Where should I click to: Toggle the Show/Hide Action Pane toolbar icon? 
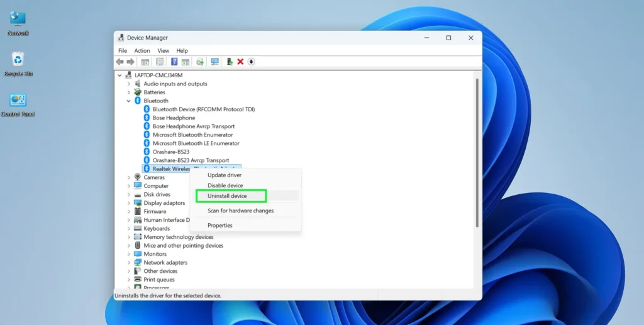186,62
